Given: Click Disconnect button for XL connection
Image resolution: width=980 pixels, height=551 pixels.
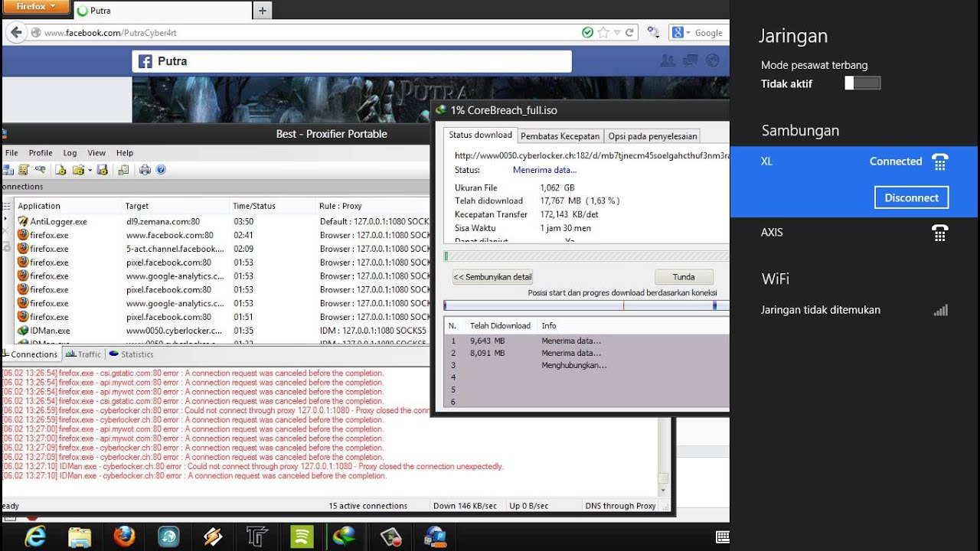Looking at the screenshot, I should pos(911,197).
